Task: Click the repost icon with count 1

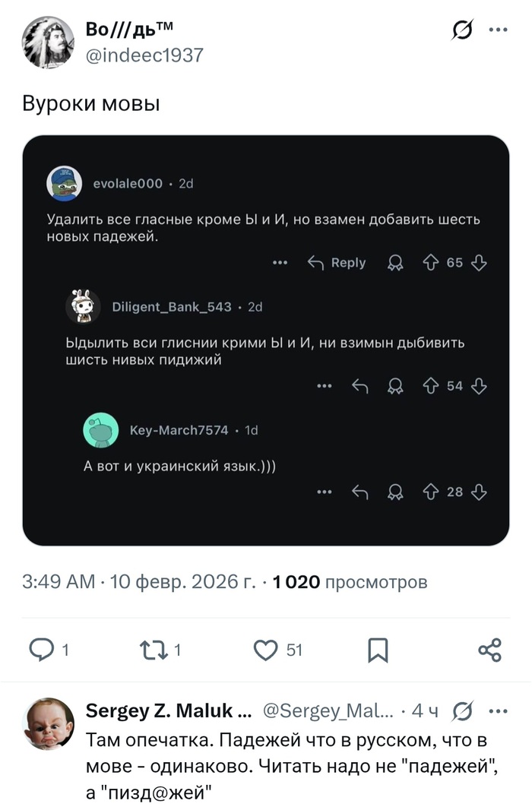Action: click(x=150, y=649)
